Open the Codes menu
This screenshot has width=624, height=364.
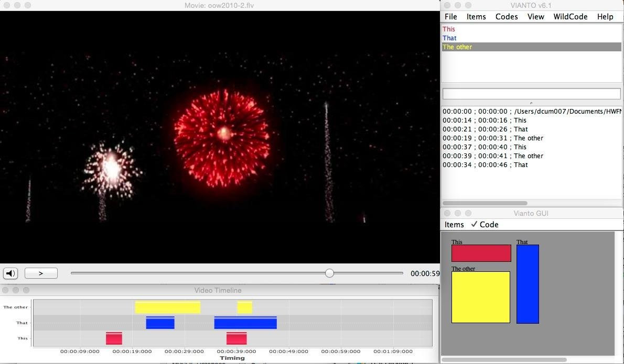click(507, 17)
